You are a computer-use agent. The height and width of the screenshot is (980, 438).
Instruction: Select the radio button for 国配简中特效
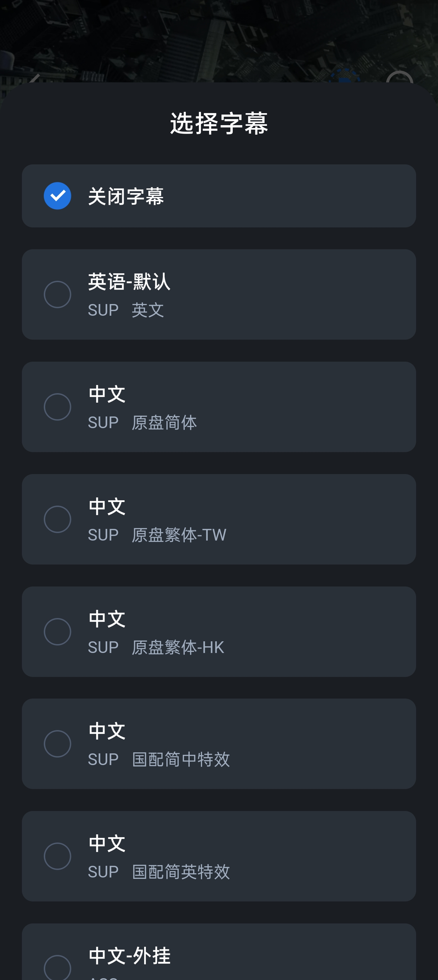point(58,744)
